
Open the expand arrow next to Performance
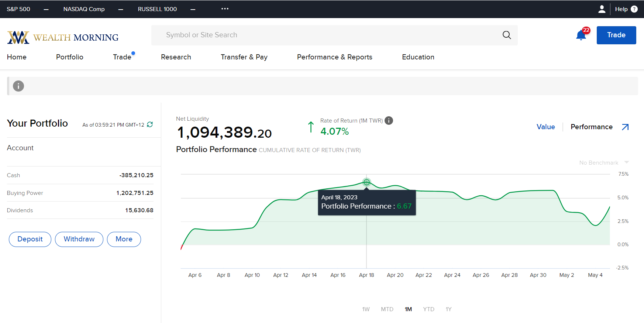625,127
